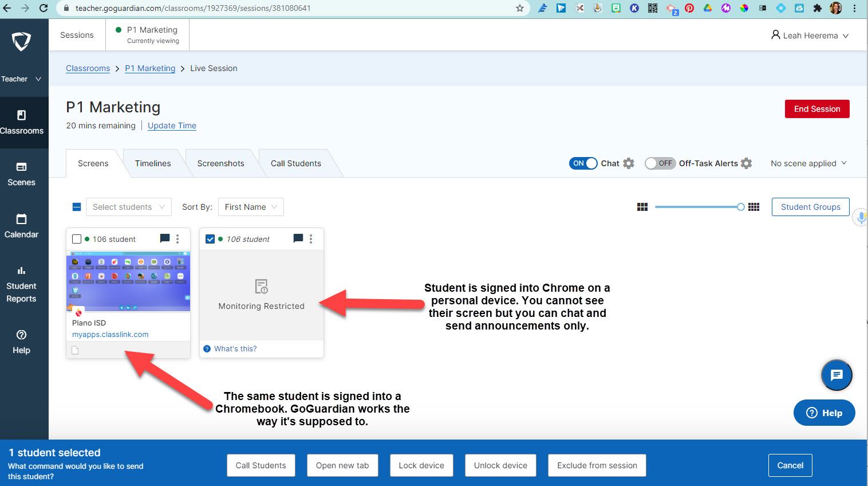The width and height of the screenshot is (868, 486).
Task: Open Calendar in the left sidebar
Action: point(21,226)
